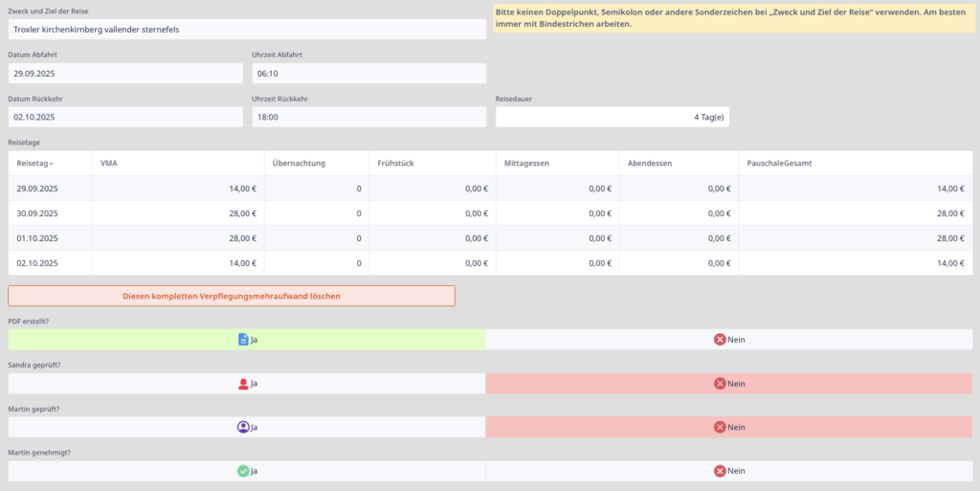Open the Datum Abfahrt date field
This screenshot has width=980, height=491.
coord(125,73)
